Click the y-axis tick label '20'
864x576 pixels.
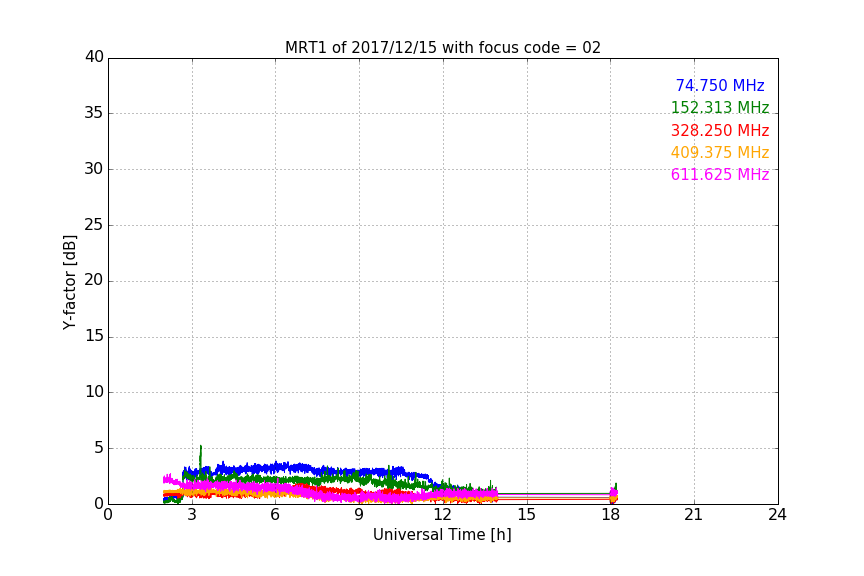94,281
